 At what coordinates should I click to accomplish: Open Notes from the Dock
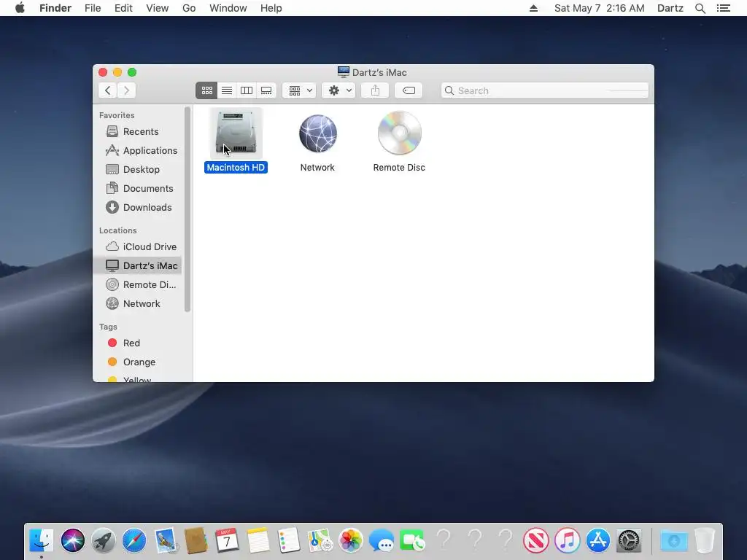click(x=258, y=540)
